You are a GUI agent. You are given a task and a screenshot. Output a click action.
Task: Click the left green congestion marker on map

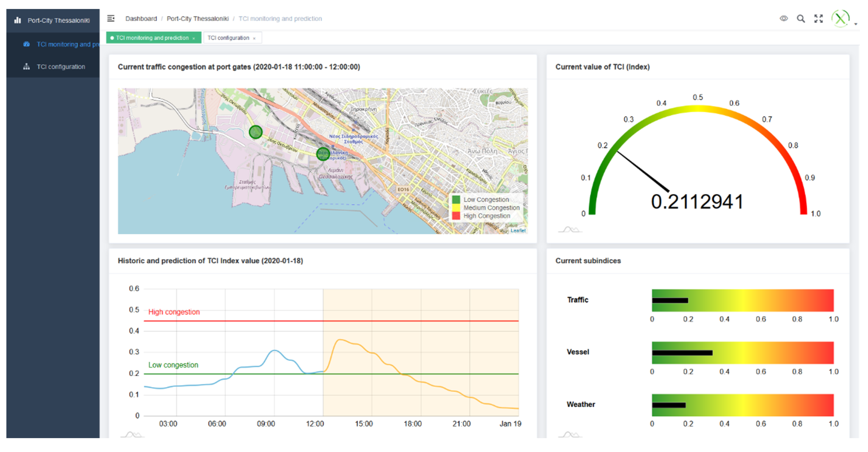tap(255, 132)
